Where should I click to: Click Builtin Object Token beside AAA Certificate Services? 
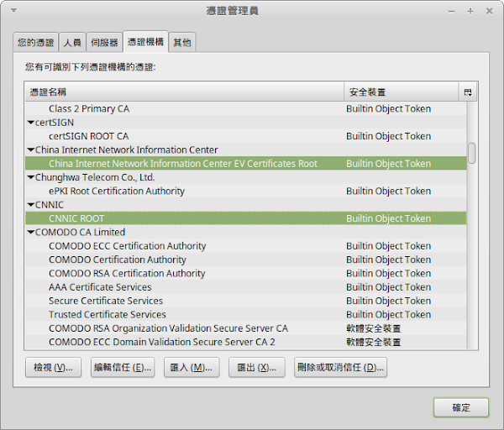tap(388, 287)
